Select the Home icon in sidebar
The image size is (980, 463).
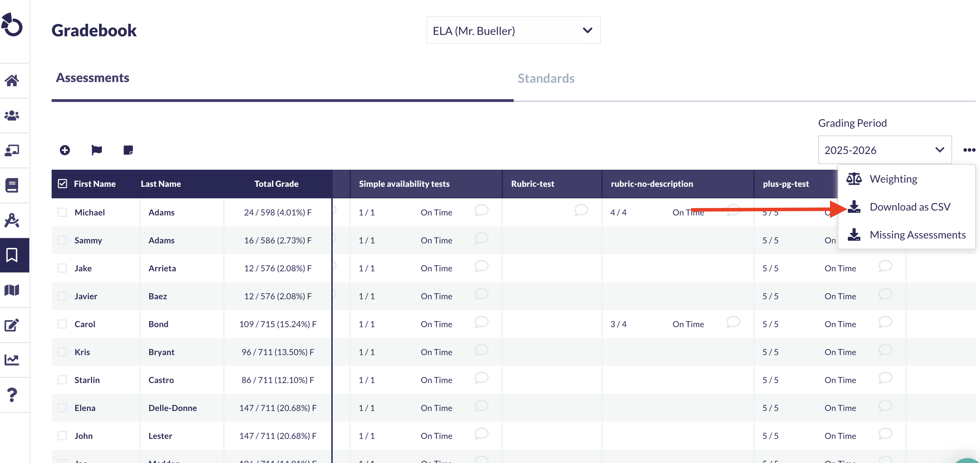click(x=12, y=80)
